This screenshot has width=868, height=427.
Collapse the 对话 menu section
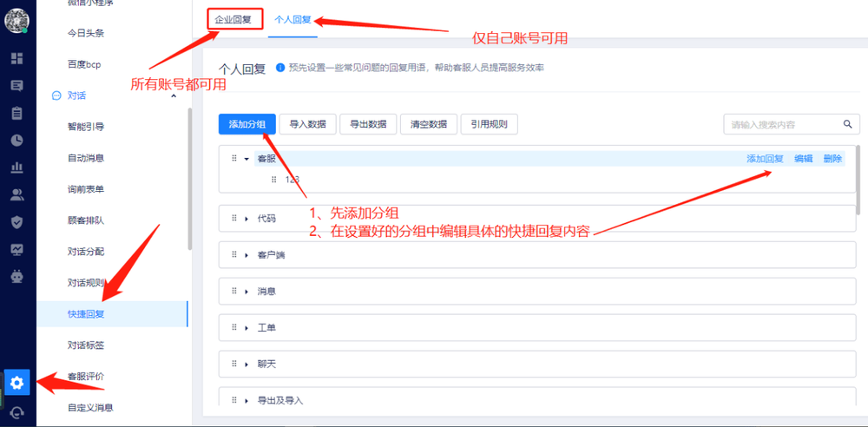tap(172, 95)
